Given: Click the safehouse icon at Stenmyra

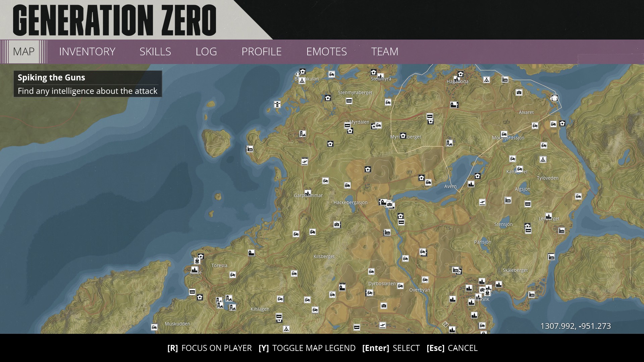Looking at the screenshot, I should [x=373, y=72].
